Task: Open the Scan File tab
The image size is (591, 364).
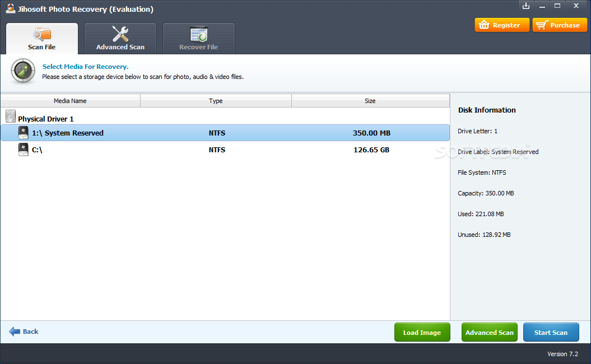Action: click(42, 39)
